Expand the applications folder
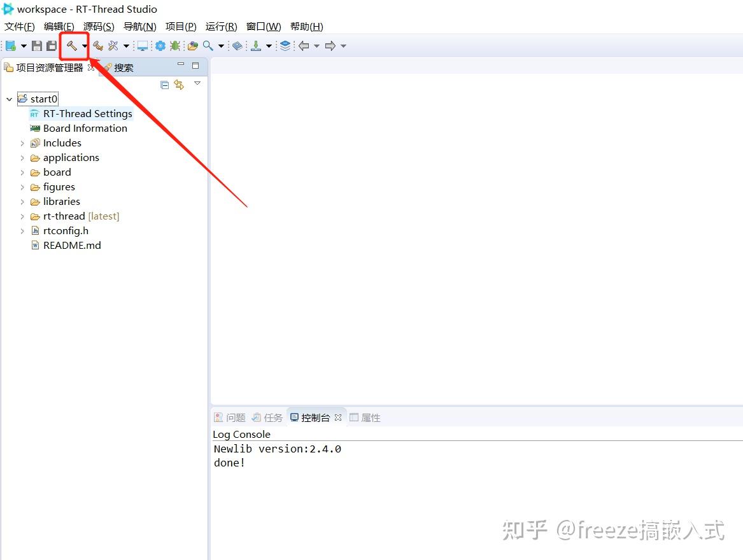This screenshot has width=743, height=560. tap(23, 157)
